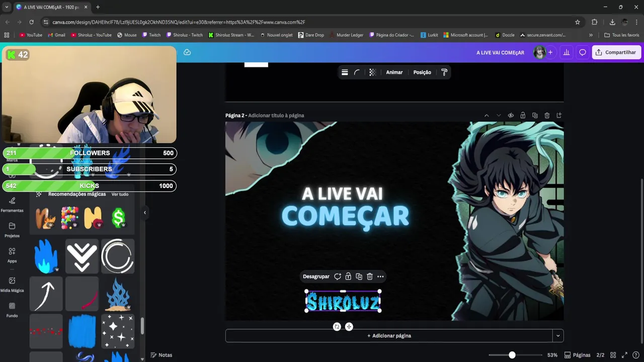Click the profile avatar in header

539,52
